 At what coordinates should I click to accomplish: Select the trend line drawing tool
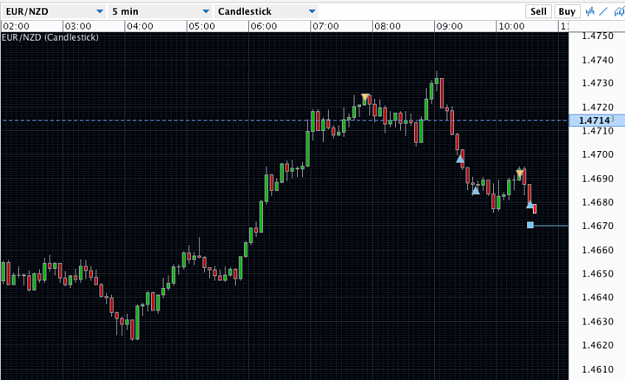tap(603, 12)
